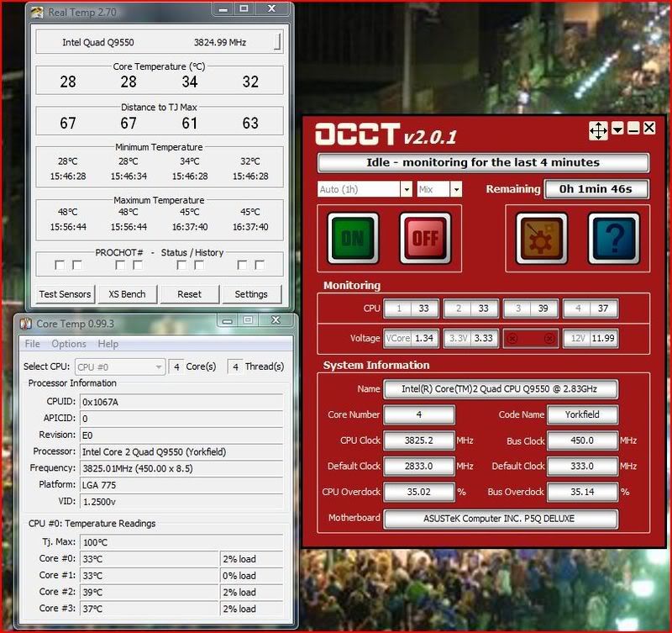Click the small button right of 3824.99 MHz
The image size is (672, 633).
point(277,42)
